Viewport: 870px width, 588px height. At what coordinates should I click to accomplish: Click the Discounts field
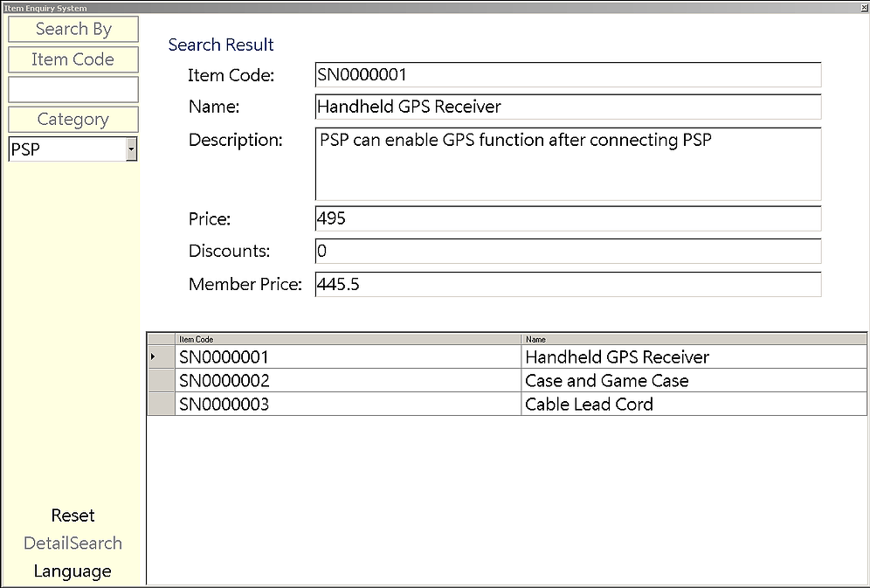point(568,252)
